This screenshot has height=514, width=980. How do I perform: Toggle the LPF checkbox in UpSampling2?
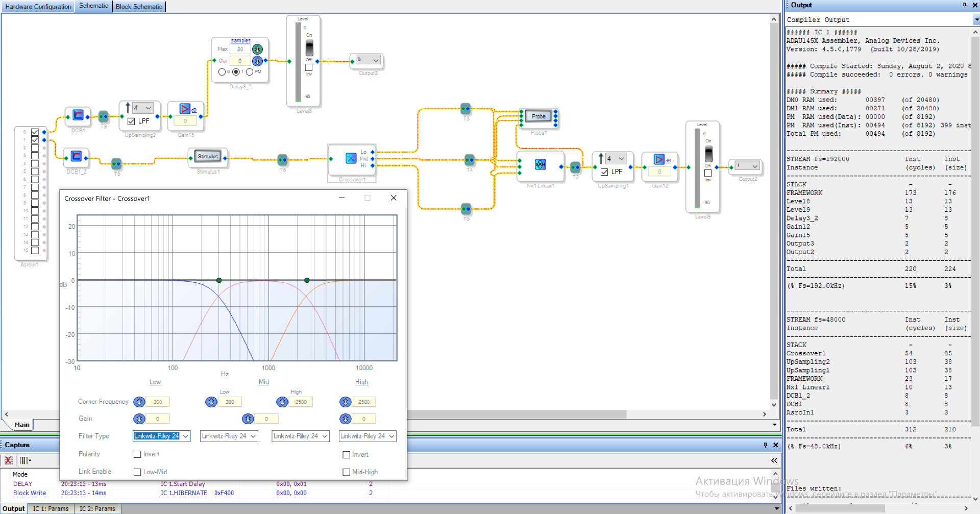[131, 121]
